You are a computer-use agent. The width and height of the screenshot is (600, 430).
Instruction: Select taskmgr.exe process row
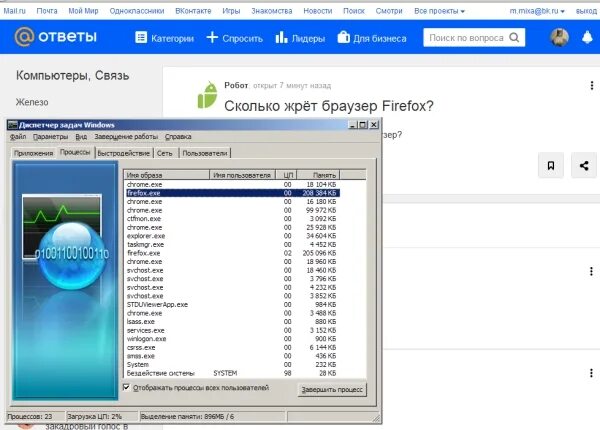[233, 244]
